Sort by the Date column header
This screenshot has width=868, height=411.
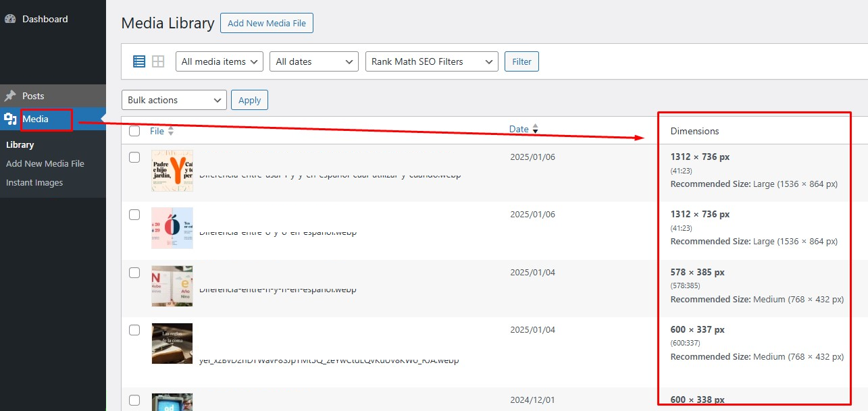[x=519, y=129]
